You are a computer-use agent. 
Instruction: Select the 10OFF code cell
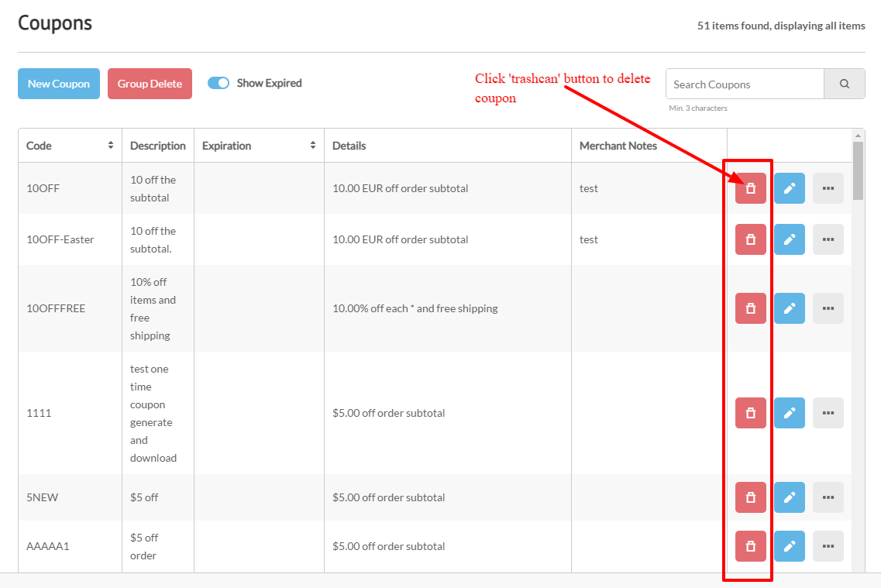coord(71,188)
